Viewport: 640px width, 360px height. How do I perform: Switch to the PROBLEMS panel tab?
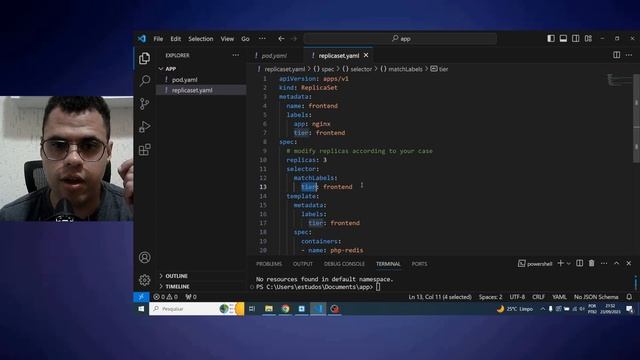269,264
